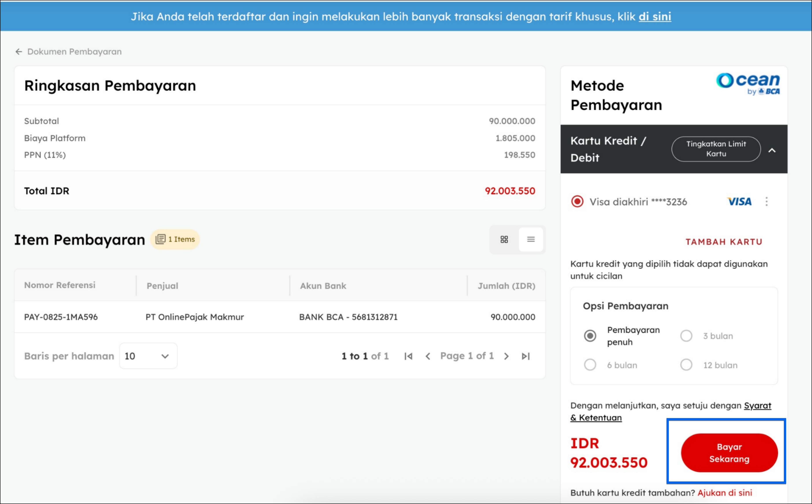Click the Nomor Referensi column header
This screenshot has width=812, height=504.
[60, 285]
